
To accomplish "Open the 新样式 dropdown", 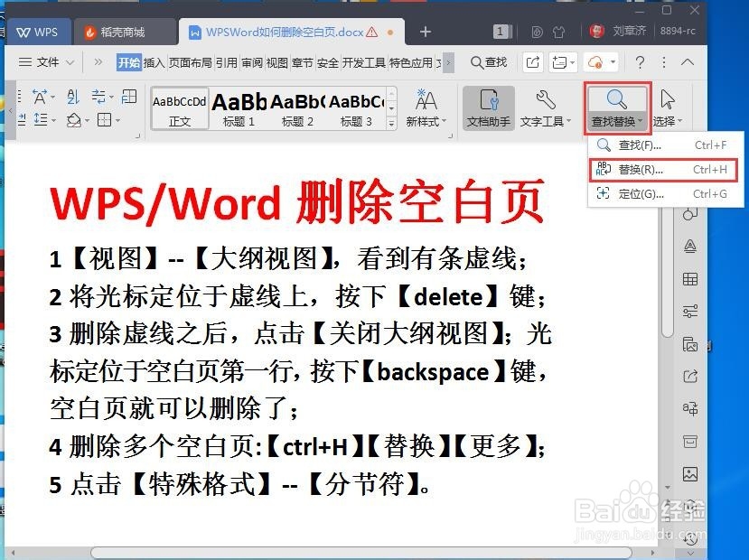I will point(426,109).
